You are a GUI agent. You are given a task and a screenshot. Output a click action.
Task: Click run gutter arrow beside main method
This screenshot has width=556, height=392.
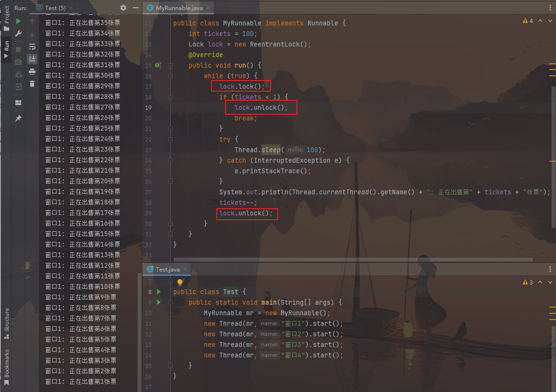[x=159, y=302]
